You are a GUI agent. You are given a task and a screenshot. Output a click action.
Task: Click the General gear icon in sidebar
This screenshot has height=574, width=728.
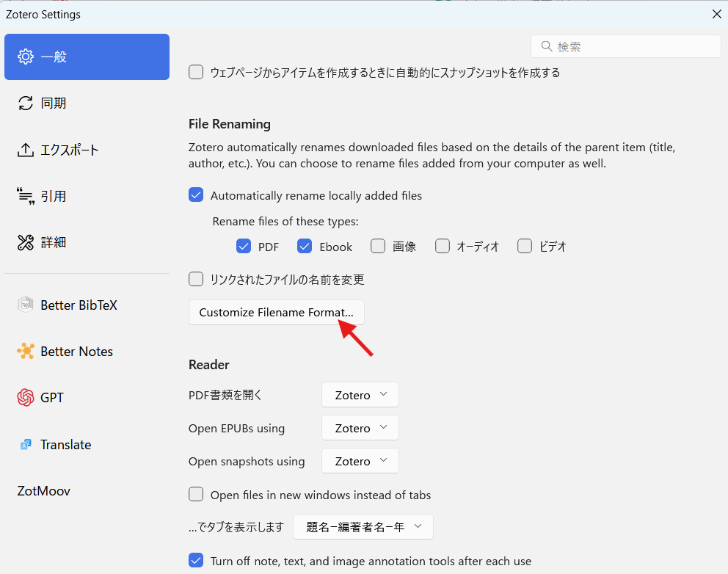[26, 57]
